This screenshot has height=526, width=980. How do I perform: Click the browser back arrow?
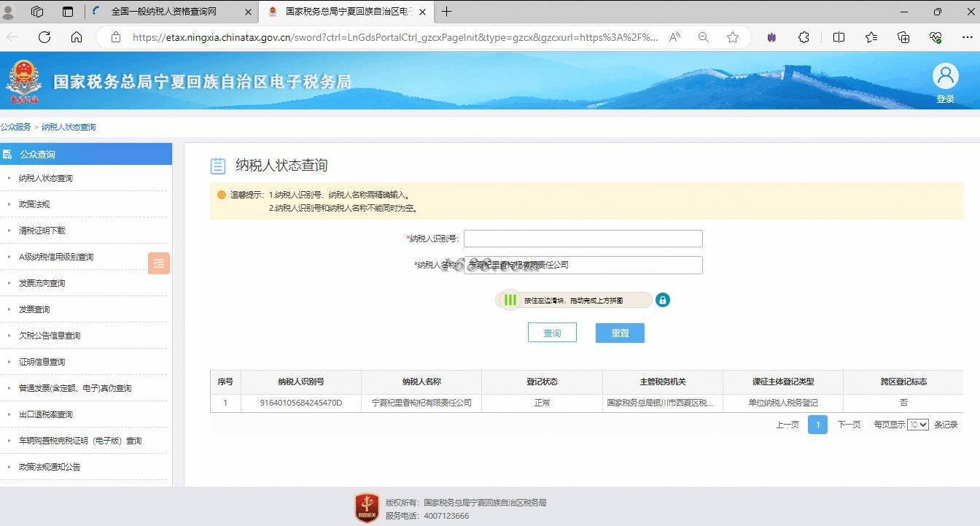(x=12, y=37)
